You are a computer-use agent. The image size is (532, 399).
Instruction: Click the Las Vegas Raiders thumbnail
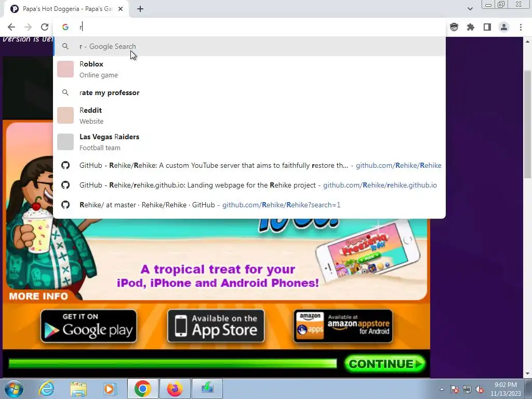pyautogui.click(x=65, y=142)
